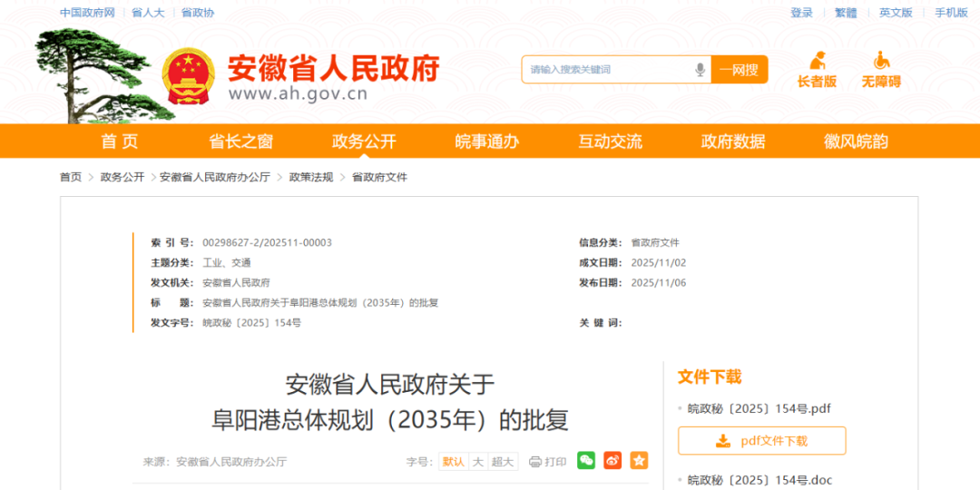
Task: Click the 一网搜 search button
Action: 740,69
